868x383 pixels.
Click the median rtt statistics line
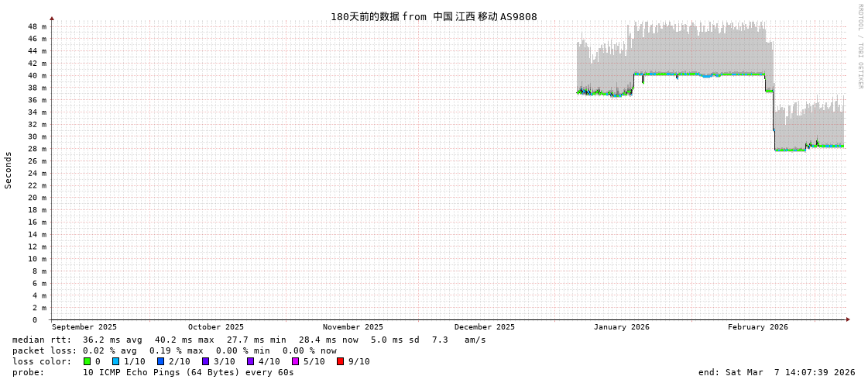pyautogui.click(x=249, y=340)
